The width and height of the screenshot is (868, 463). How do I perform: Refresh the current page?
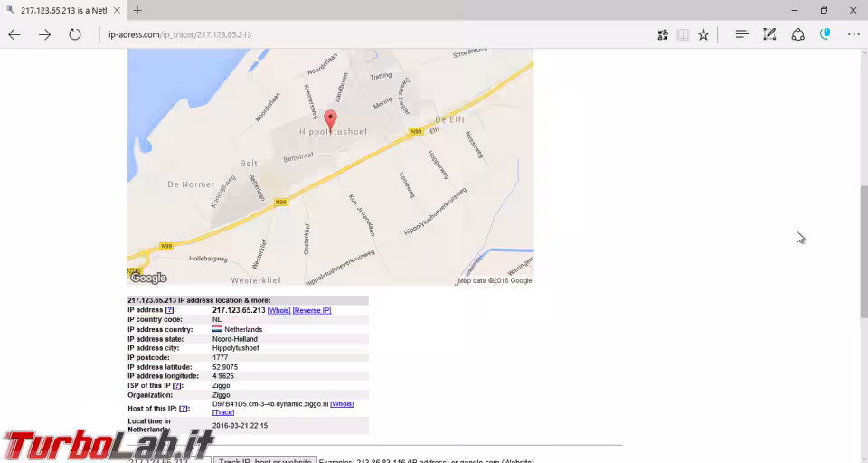click(75, 34)
